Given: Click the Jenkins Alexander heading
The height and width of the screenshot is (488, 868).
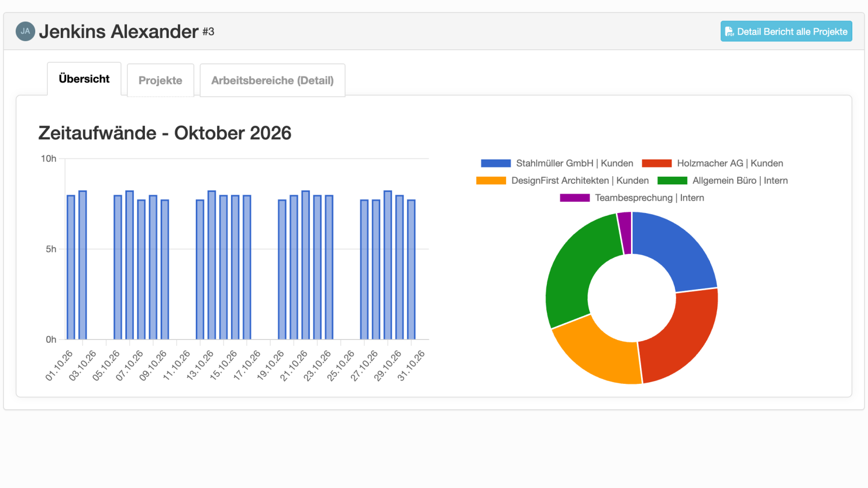Looking at the screenshot, I should (119, 31).
